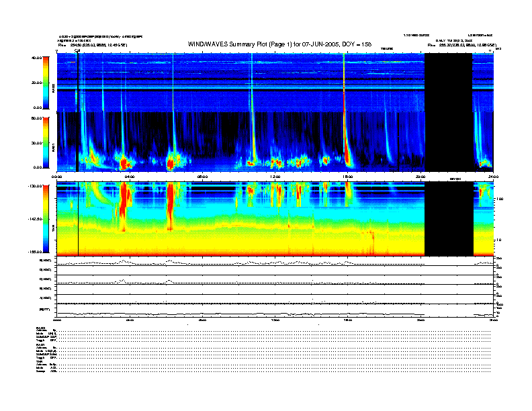
Task: Click the 16:00 tick label under the RAD1 panel
Action: point(348,177)
